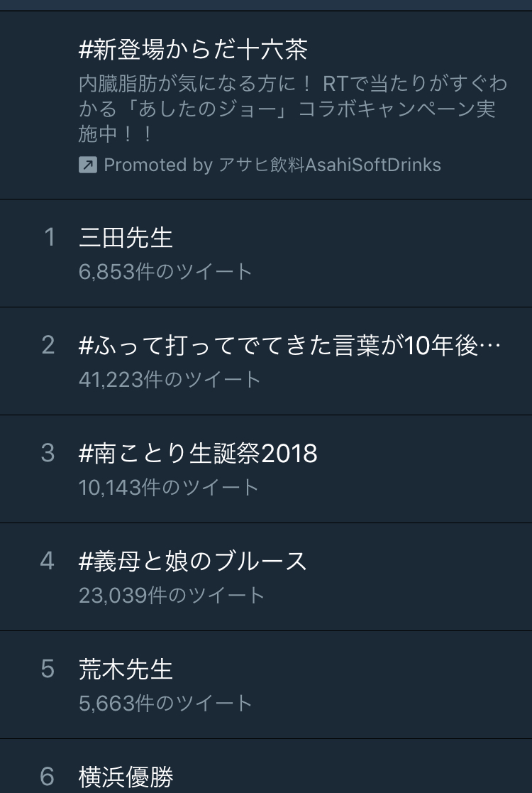Image resolution: width=532 pixels, height=793 pixels.
Task: View the #南ことり生誕祭2018 hashtag
Action: [x=198, y=454]
